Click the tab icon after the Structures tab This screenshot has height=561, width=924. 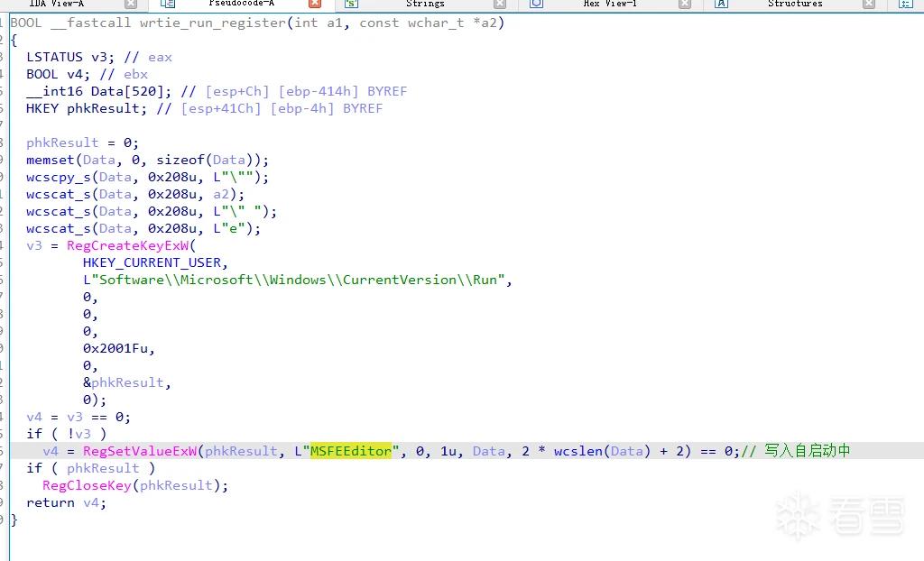pos(906,4)
